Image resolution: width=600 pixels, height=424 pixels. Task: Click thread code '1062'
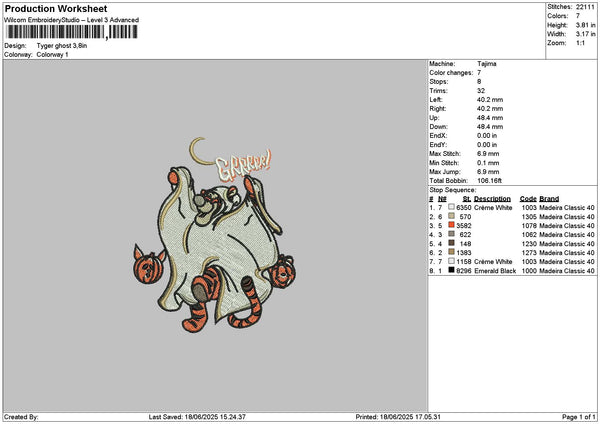click(529, 235)
